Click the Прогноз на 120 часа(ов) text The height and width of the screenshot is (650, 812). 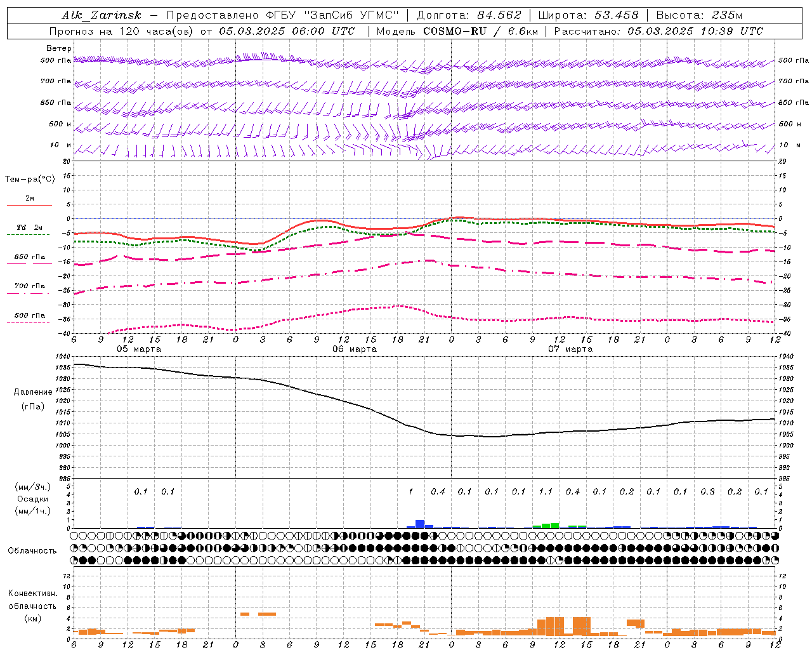tap(122, 31)
